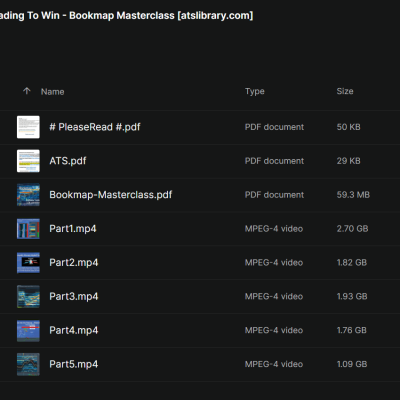The width and height of the screenshot is (400, 400).
Task: Click the 2.70 GB size value
Action: [x=352, y=229]
